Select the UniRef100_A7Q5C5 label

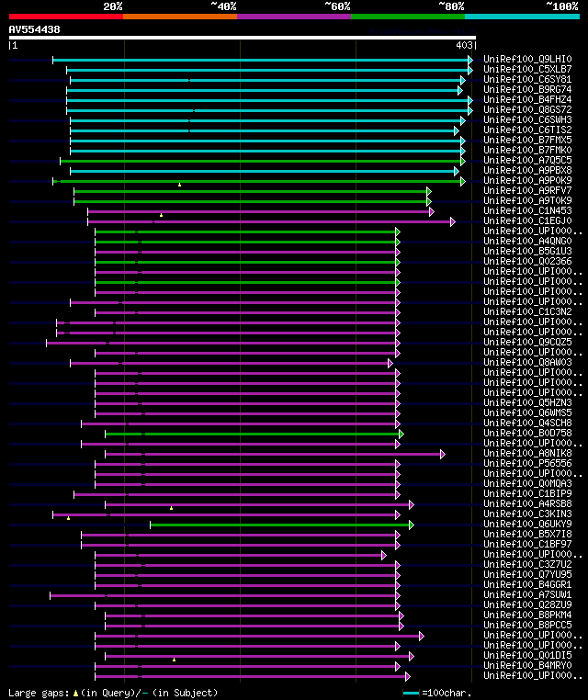click(x=527, y=160)
